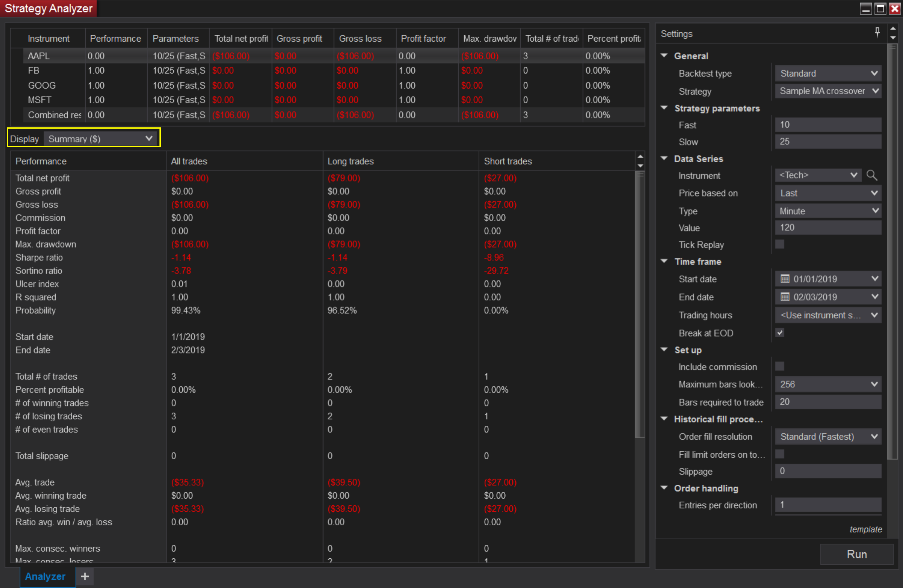Click Bars required to trade field
The width and height of the screenshot is (903, 588).
[827, 402]
